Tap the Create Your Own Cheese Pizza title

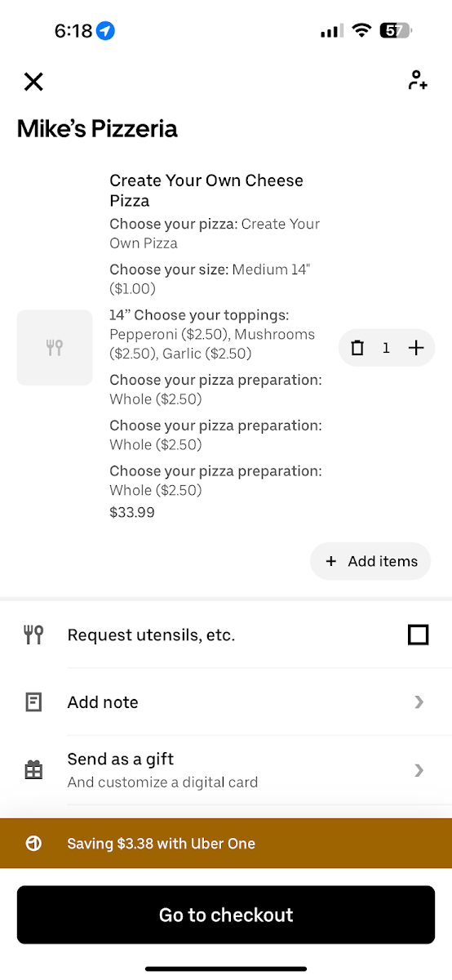pyautogui.click(x=206, y=190)
